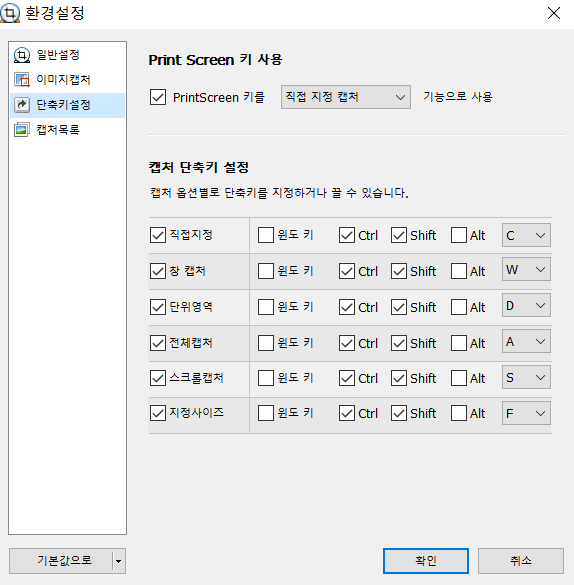Enable 윈도 키 for 지정사이즈 row
This screenshot has width=574, height=585.
coord(266,413)
